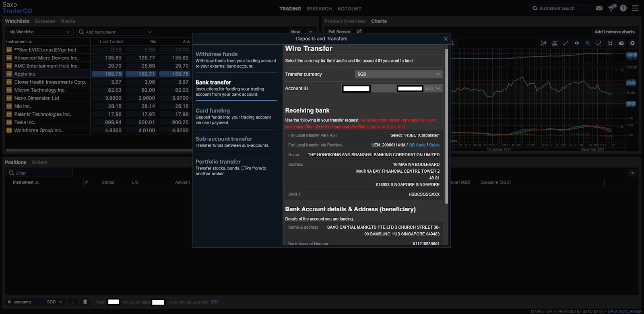Open chart settings gear icon
Image resolution: width=644 pixels, height=314 pixels.
(632, 43)
